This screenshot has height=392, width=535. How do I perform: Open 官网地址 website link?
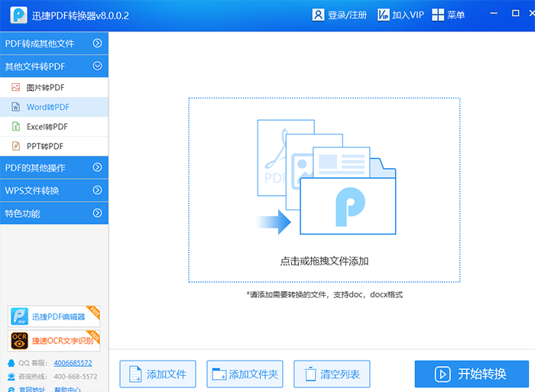click(32, 389)
